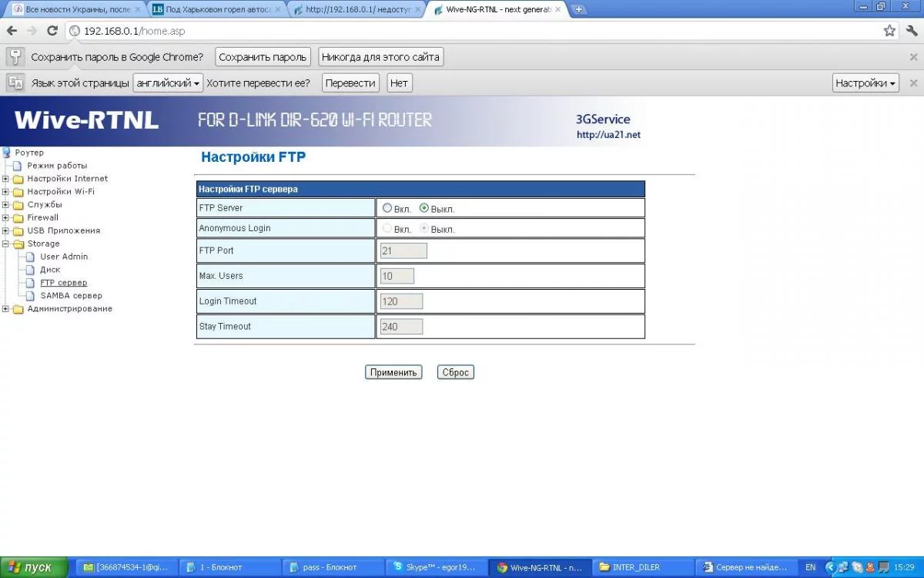Click the Администрирование folder icon
This screenshot has width=924, height=578.
click(18, 309)
